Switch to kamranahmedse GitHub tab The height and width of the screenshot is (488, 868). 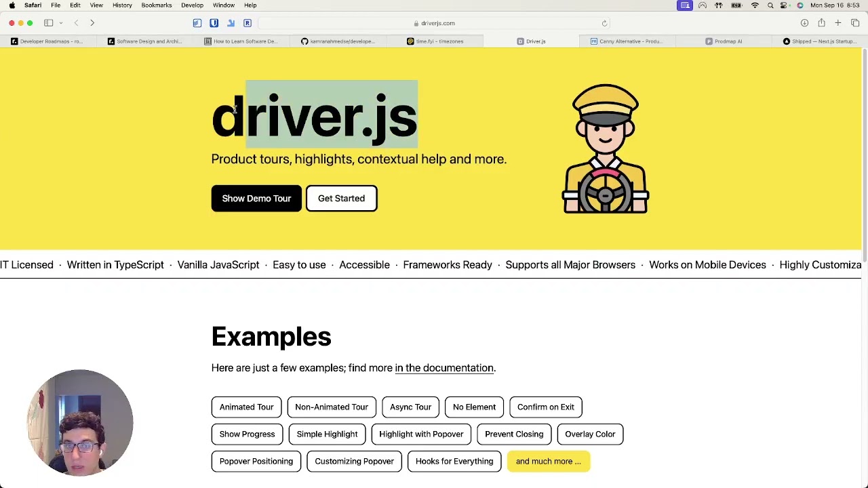pyautogui.click(x=338, y=41)
